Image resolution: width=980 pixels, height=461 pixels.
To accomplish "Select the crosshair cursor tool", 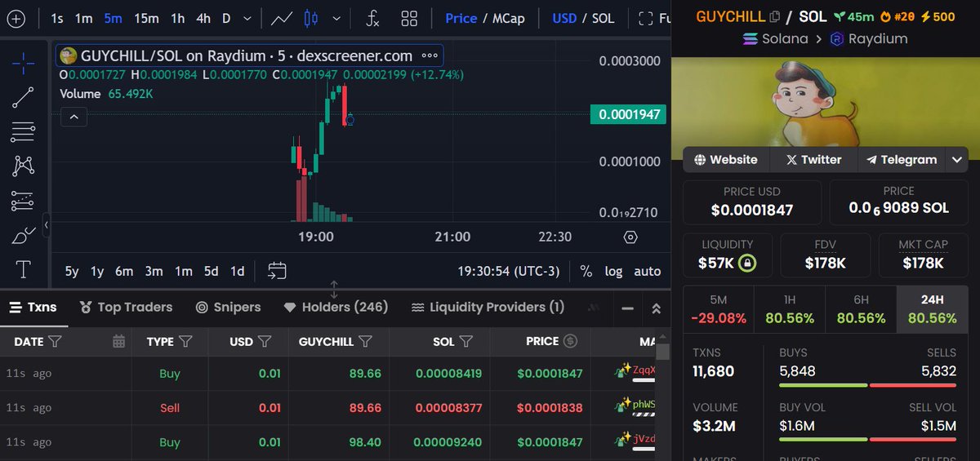I will tap(23, 61).
